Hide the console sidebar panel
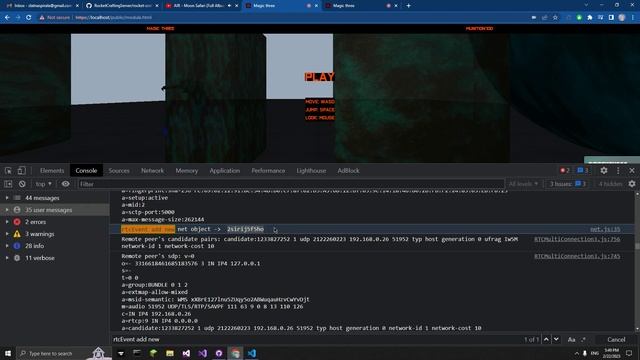 (x=8, y=184)
